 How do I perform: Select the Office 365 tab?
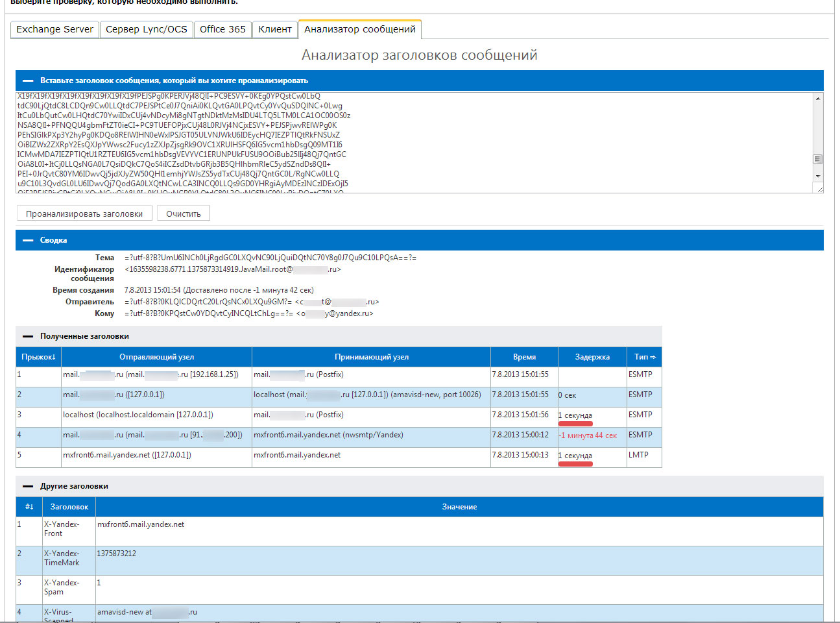tap(222, 29)
